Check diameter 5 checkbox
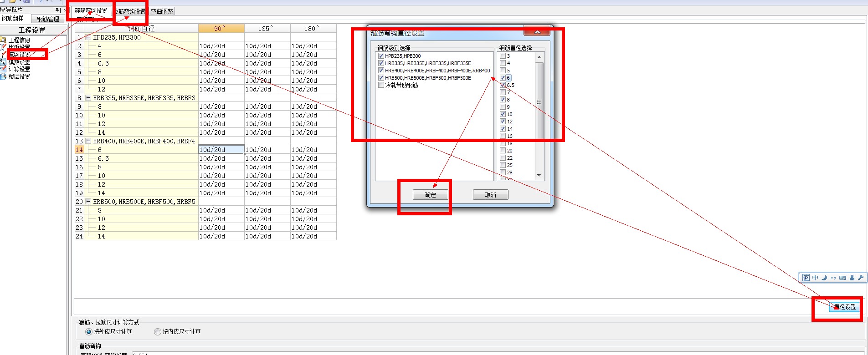Image resolution: width=868 pixels, height=355 pixels. (x=503, y=71)
